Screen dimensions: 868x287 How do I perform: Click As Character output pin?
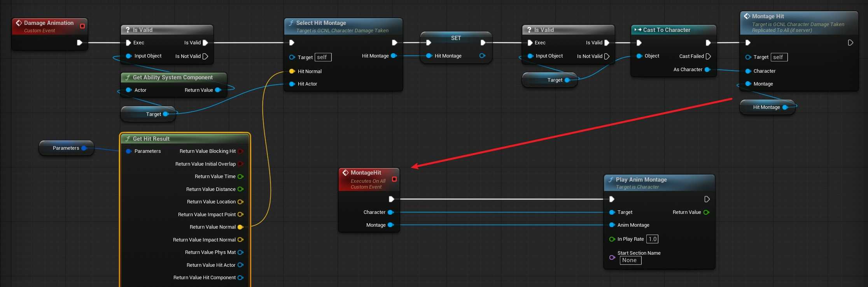point(707,70)
